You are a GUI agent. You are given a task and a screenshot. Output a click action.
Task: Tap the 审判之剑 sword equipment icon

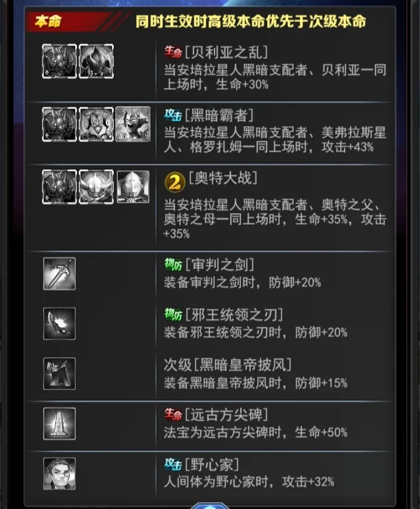(x=60, y=274)
